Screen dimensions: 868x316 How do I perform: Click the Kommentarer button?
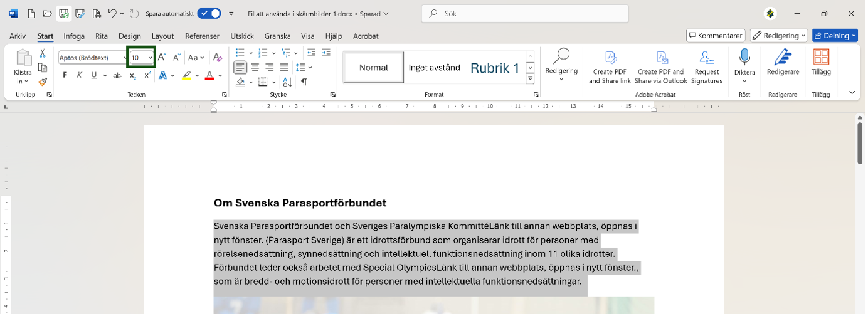click(x=716, y=36)
